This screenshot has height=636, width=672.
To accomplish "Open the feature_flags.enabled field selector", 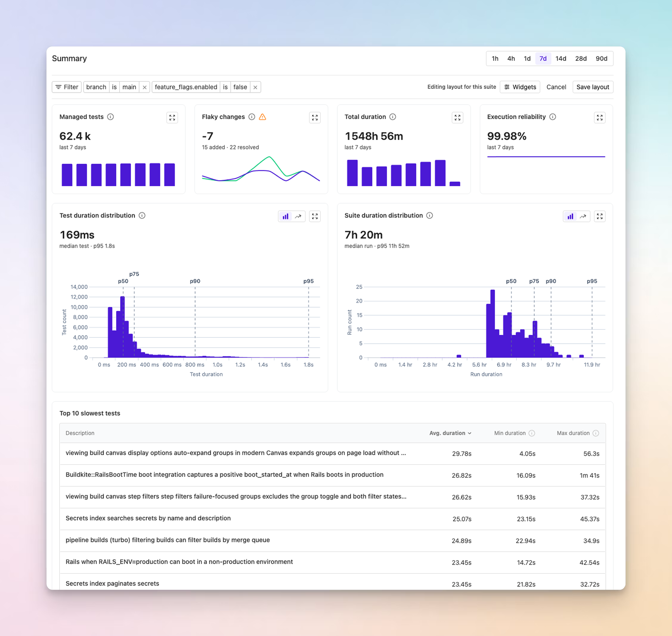I will [186, 87].
